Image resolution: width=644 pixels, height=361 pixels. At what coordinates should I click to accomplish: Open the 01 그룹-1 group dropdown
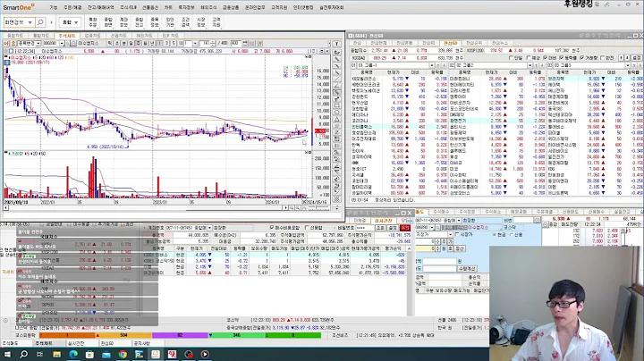coord(432,65)
